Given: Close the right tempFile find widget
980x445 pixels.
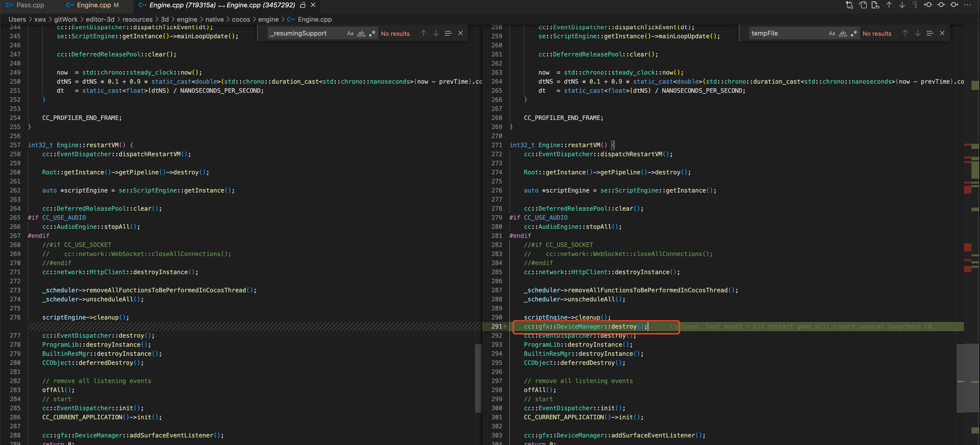Looking at the screenshot, I should point(942,34).
